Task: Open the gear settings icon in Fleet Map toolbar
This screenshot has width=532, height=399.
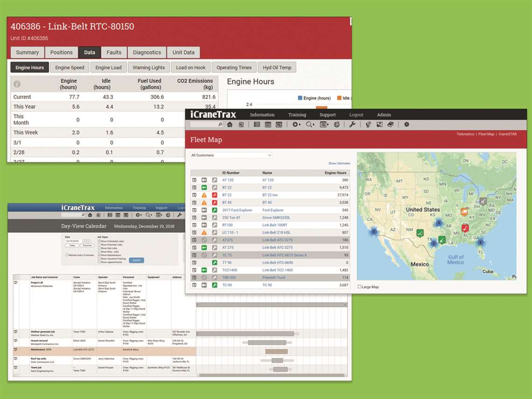Action: click(x=406, y=125)
